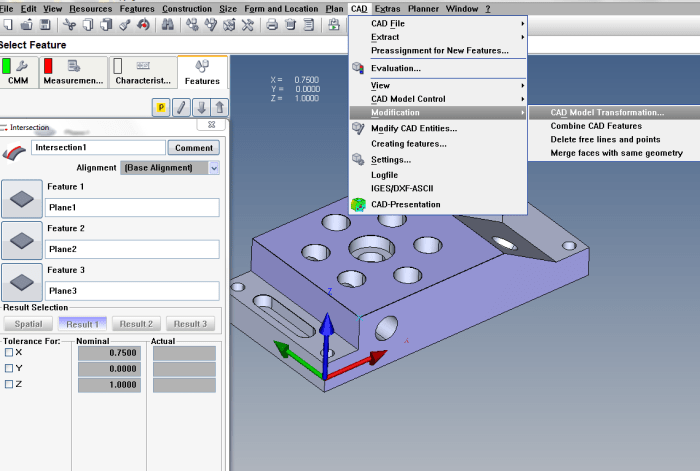Viewport: 700px width, 471px height.
Task: Click the down arrow icon button
Action: pos(201,107)
